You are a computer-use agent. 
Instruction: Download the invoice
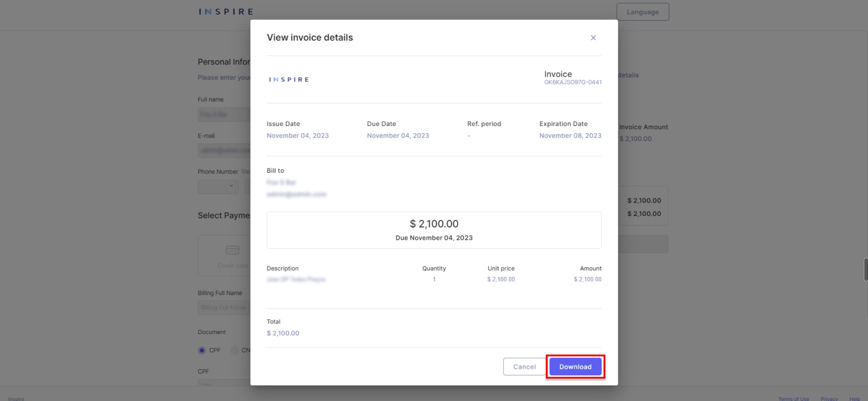click(575, 367)
